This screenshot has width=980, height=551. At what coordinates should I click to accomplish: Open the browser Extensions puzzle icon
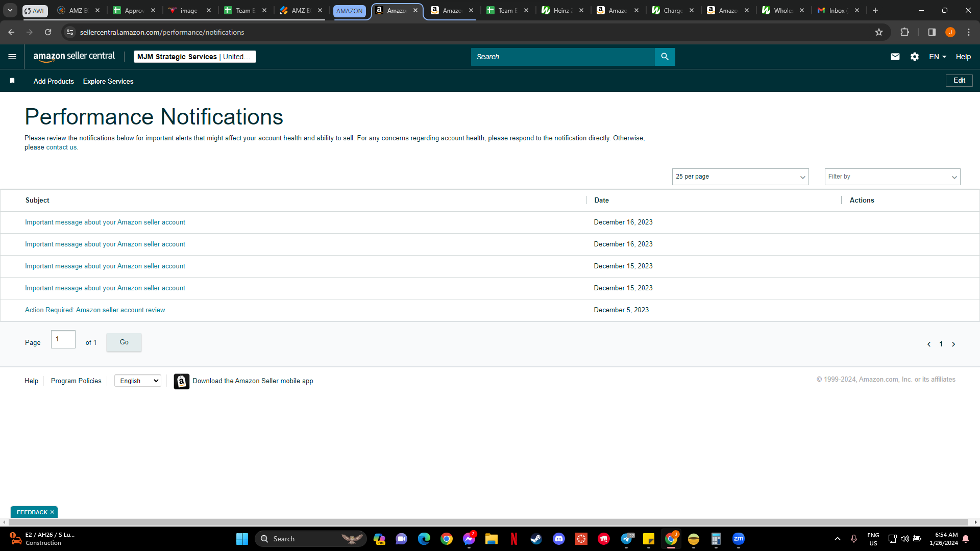[x=905, y=32]
